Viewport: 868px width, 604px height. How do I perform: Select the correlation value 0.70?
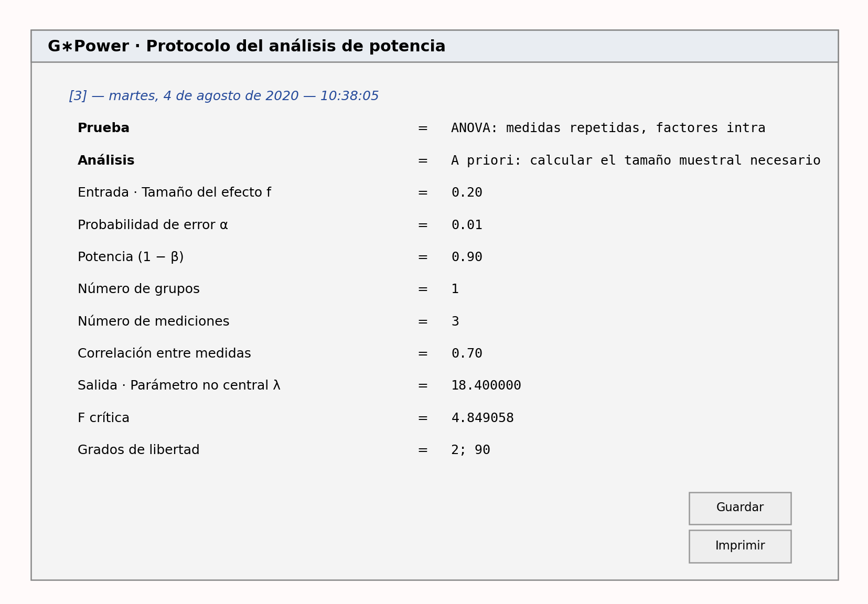click(467, 354)
